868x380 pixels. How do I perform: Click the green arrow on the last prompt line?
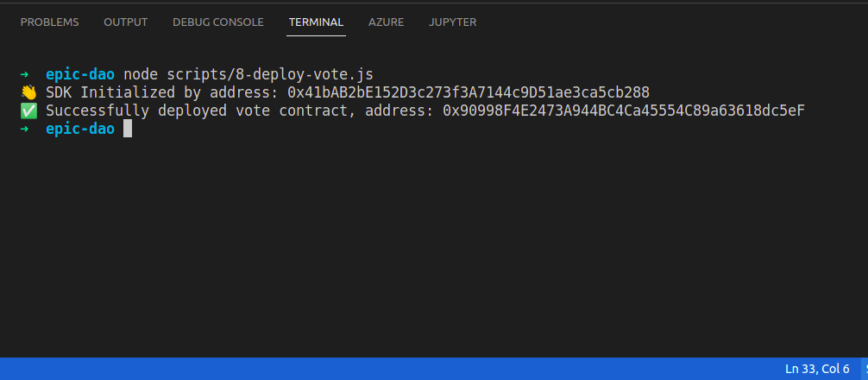click(24, 129)
